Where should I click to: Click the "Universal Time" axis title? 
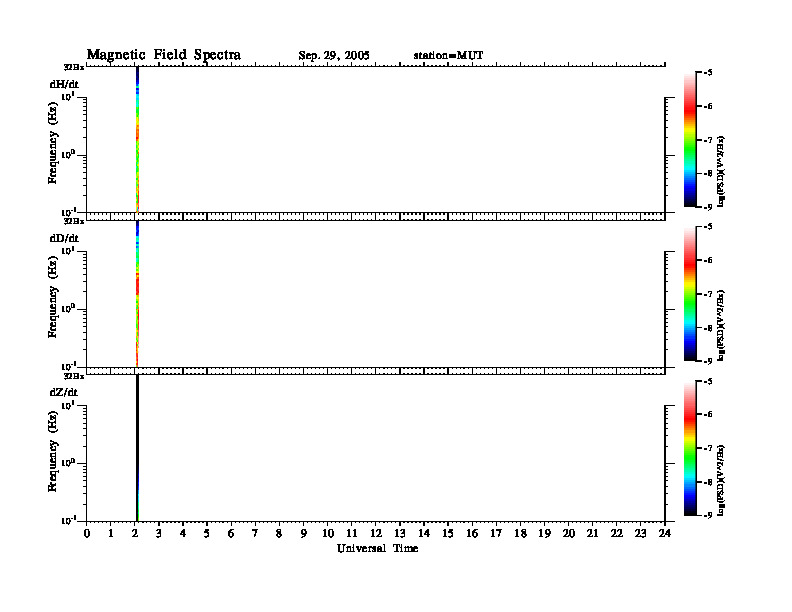(377, 548)
